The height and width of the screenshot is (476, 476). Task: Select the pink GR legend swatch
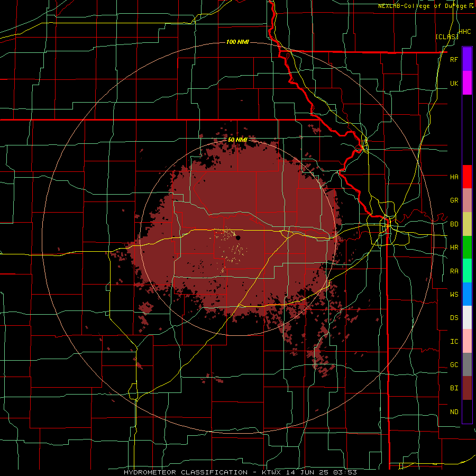pos(467,200)
